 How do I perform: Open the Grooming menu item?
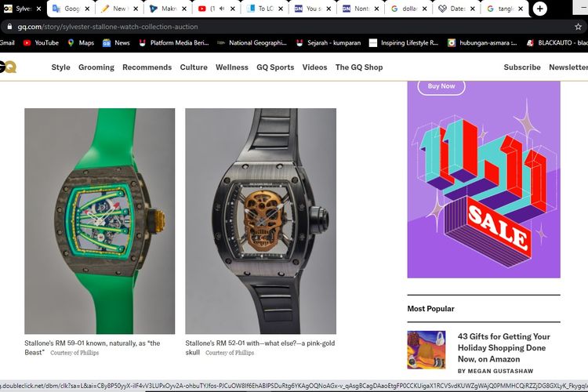[x=96, y=67]
